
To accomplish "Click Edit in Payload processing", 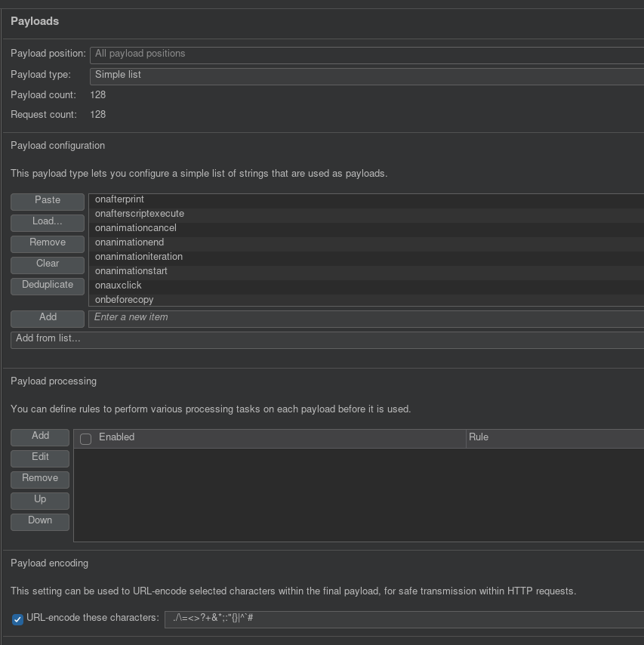I will coord(40,458).
